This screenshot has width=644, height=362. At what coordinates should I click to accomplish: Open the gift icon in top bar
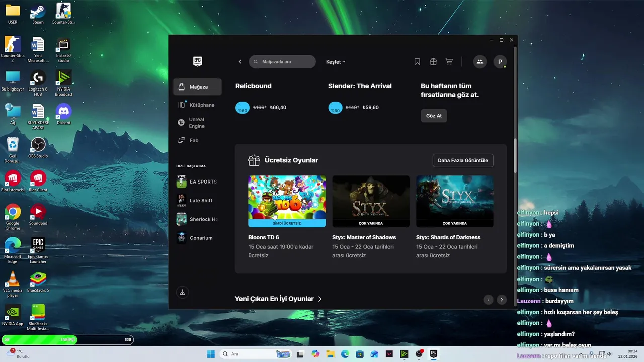pyautogui.click(x=433, y=62)
